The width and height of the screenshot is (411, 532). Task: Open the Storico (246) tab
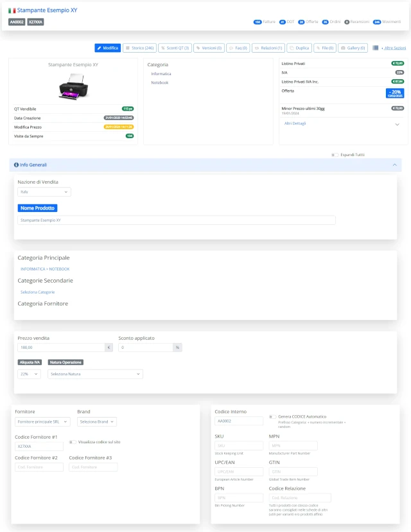pyautogui.click(x=140, y=48)
